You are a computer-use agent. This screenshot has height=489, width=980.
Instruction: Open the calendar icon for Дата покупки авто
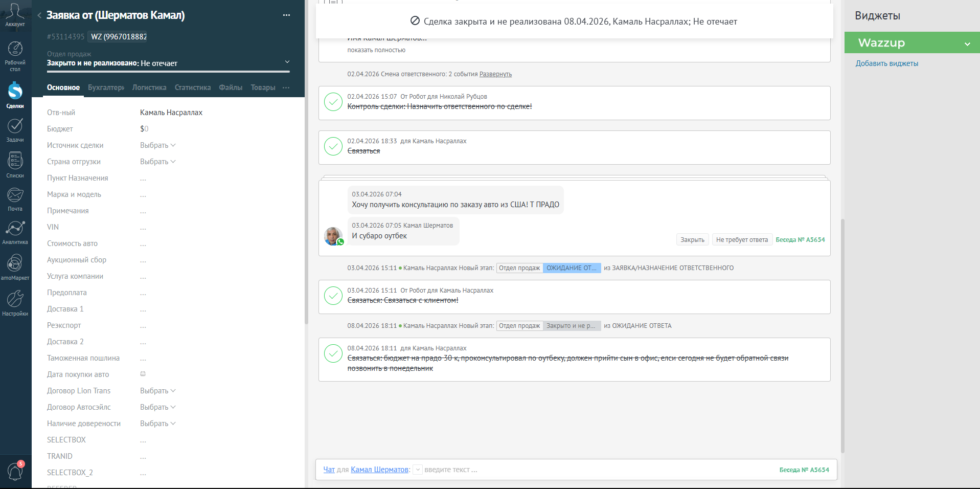pos(143,374)
